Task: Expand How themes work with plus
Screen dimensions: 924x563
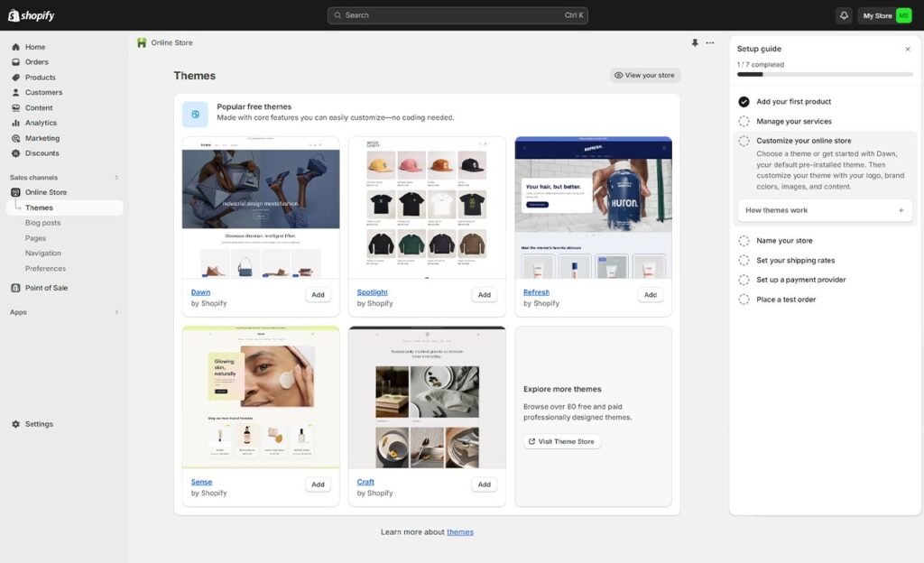Action: [x=901, y=210]
